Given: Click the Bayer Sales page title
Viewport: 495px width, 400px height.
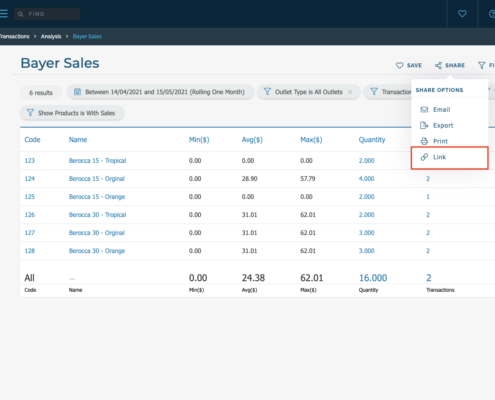Looking at the screenshot, I should click(60, 63).
